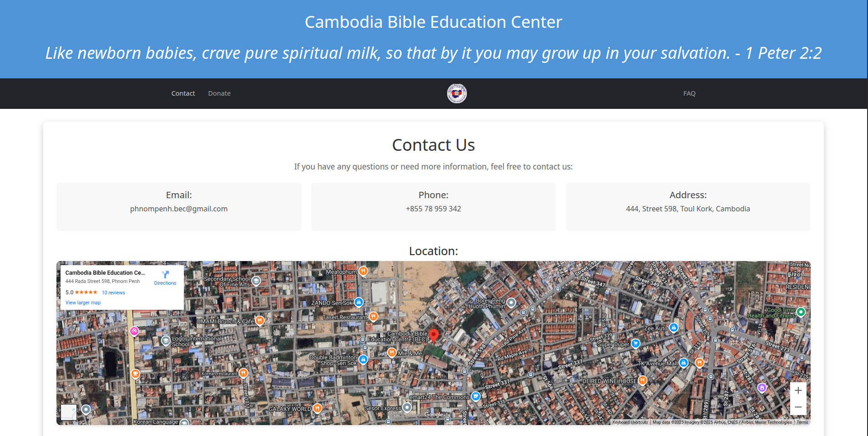Viewport: 868px width, 436px height.
Task: Zoom in on the map
Action: [798, 390]
